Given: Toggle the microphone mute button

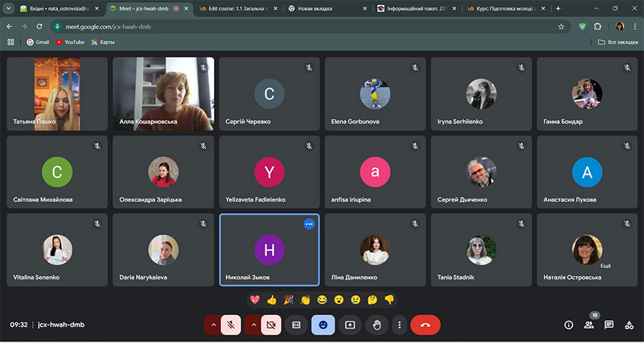Looking at the screenshot, I should click(231, 325).
